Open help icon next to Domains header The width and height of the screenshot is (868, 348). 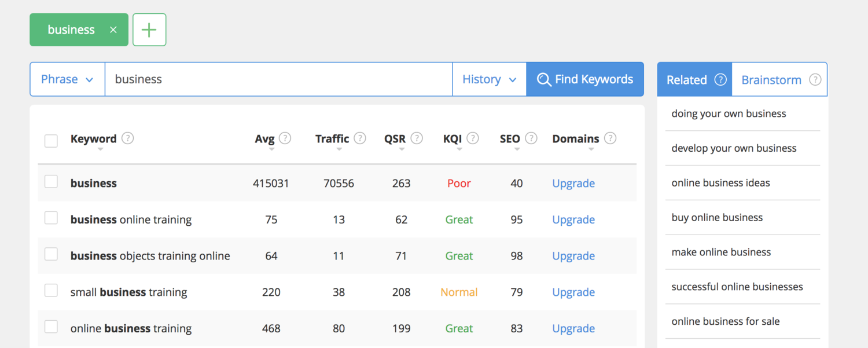pos(610,138)
